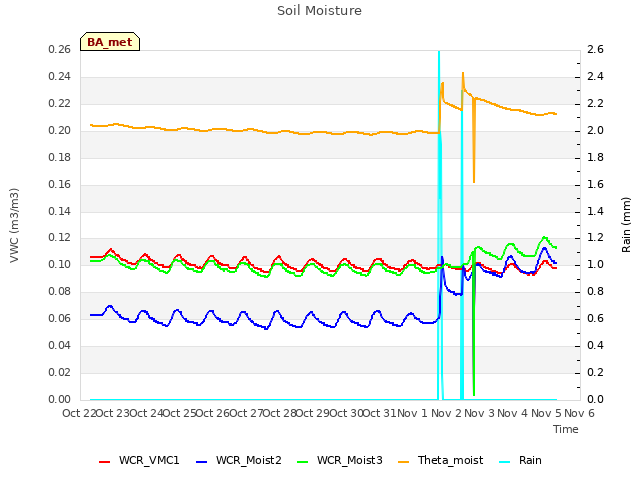640x480 pixels.
Task: Click the BA_met annotation label
Action: click(x=110, y=42)
